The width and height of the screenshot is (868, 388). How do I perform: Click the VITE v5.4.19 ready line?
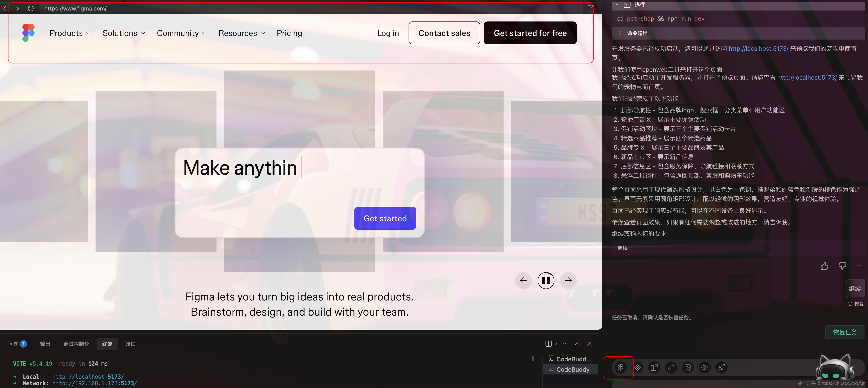(x=60, y=364)
